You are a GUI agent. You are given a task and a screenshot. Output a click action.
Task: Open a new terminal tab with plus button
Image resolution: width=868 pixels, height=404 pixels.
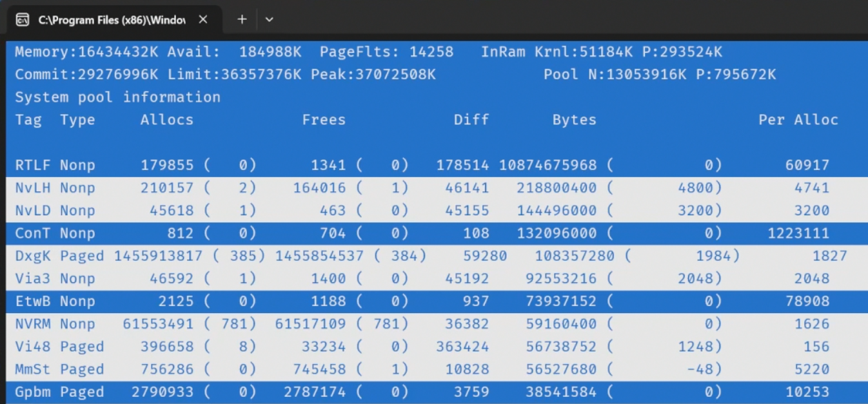(242, 19)
